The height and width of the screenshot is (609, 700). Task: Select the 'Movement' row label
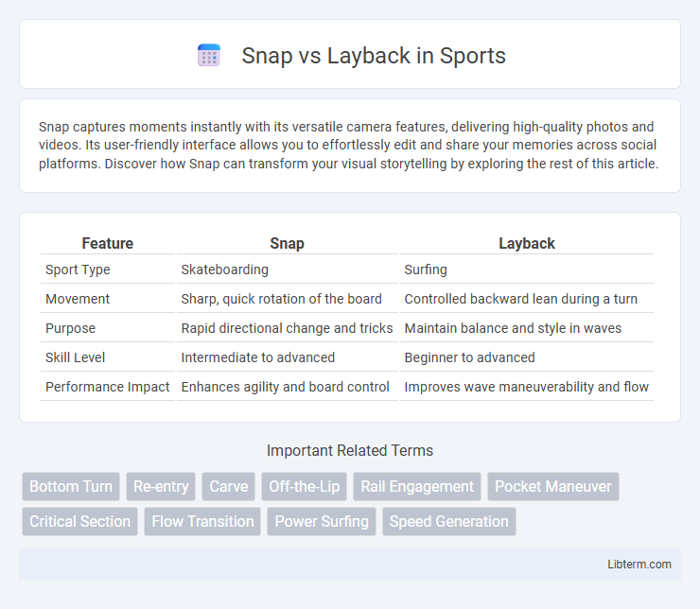78,299
